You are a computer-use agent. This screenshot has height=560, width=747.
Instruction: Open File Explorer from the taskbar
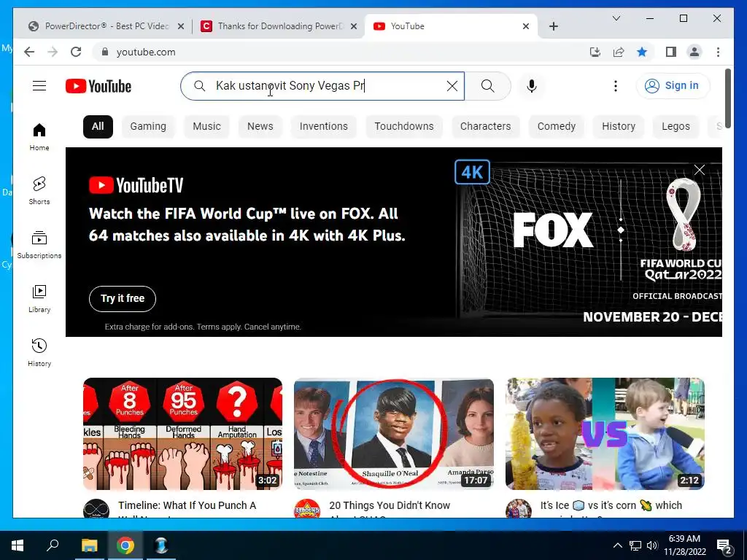coord(89,545)
